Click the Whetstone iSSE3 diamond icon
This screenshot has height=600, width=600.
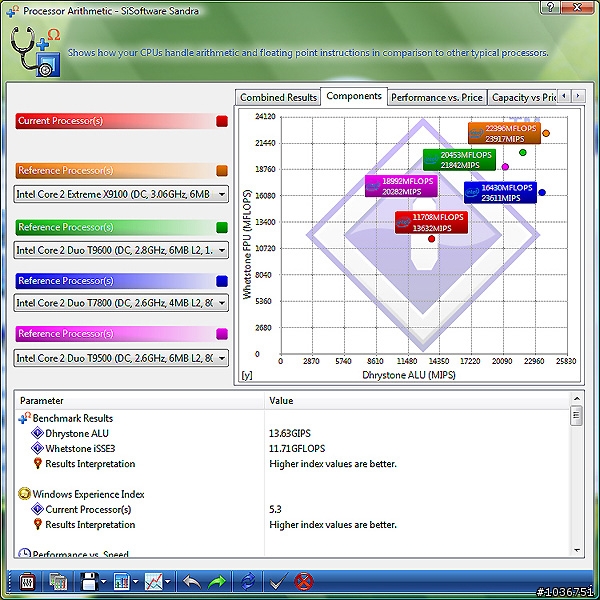point(37,448)
